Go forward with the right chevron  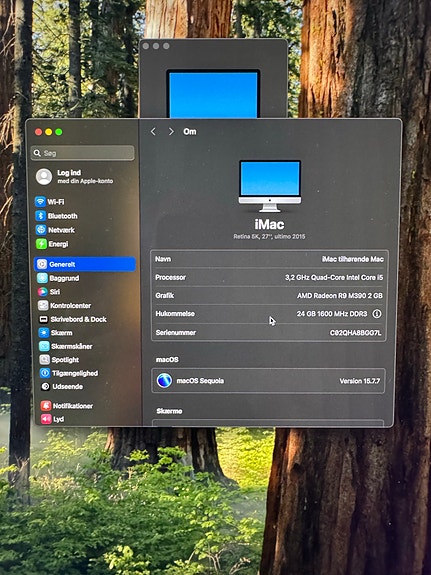tap(171, 132)
